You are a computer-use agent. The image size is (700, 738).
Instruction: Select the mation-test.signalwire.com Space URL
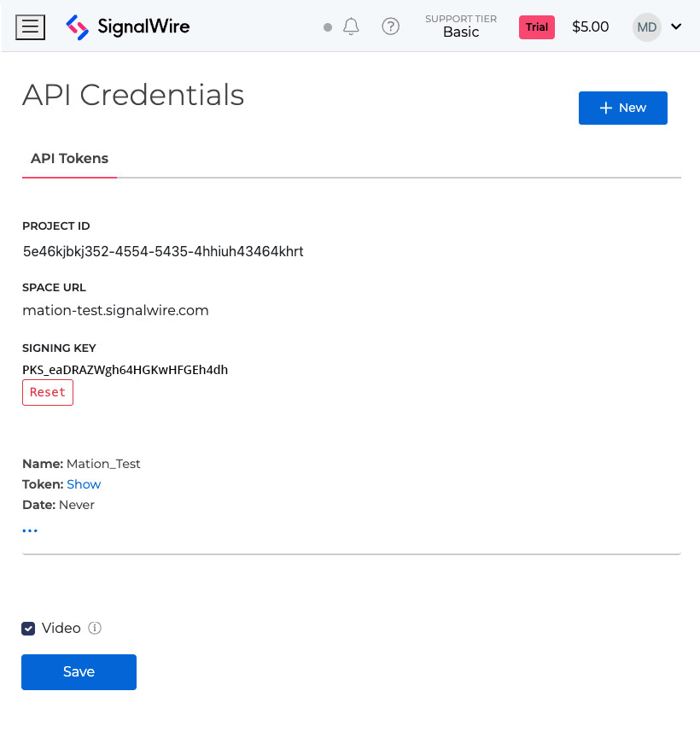116,311
